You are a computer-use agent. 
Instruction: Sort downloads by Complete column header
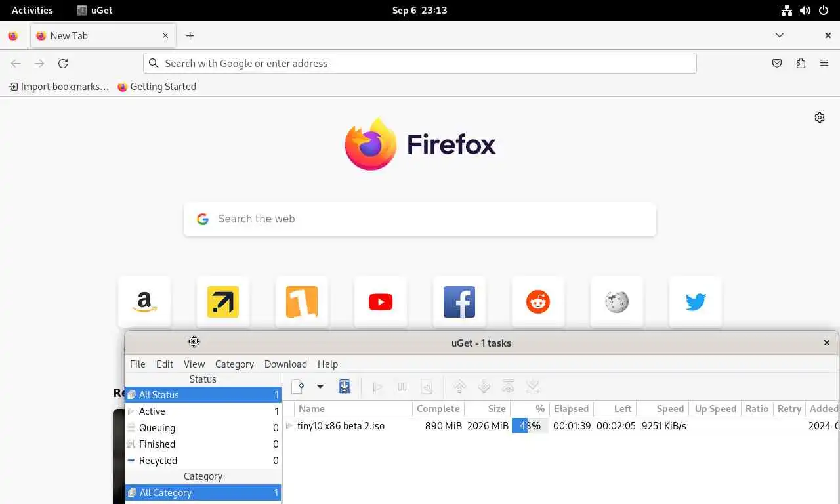click(438, 409)
